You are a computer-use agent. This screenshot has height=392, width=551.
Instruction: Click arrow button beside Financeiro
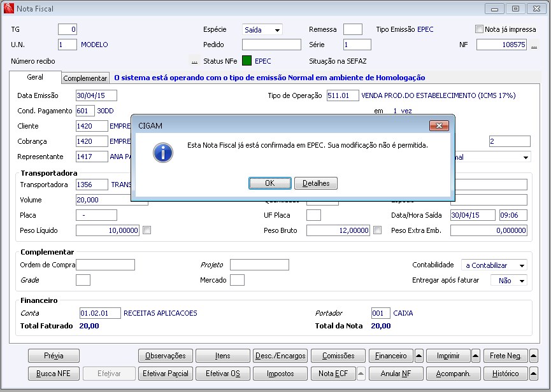coord(419,356)
